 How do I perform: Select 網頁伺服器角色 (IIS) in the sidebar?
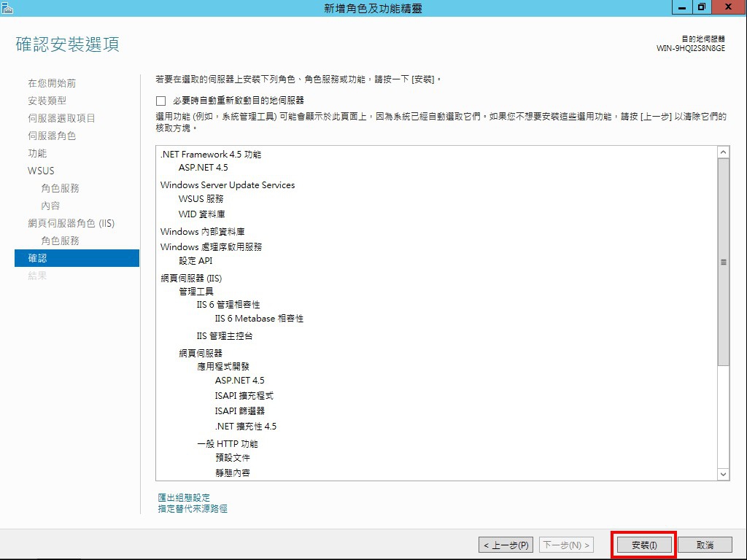point(71,223)
